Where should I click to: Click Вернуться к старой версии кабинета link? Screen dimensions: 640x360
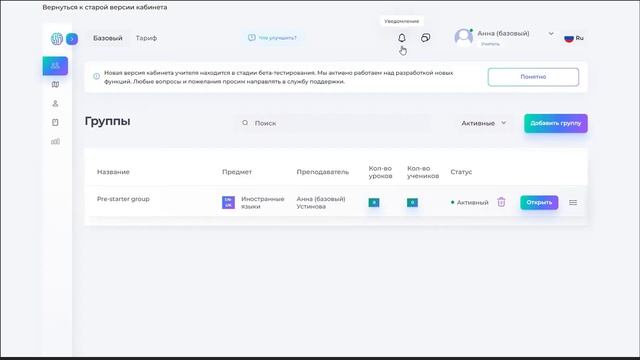coord(104,7)
